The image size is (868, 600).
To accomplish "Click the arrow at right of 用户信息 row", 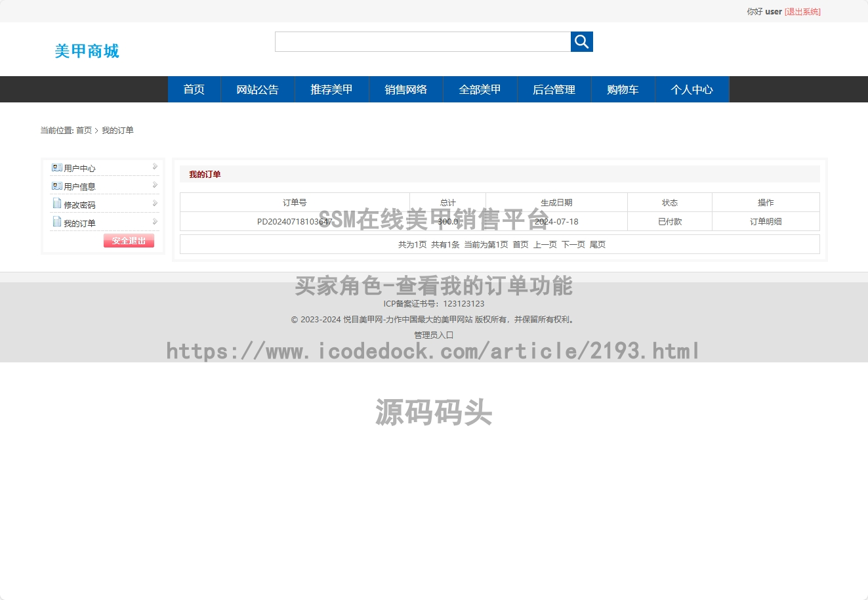I will tap(155, 185).
